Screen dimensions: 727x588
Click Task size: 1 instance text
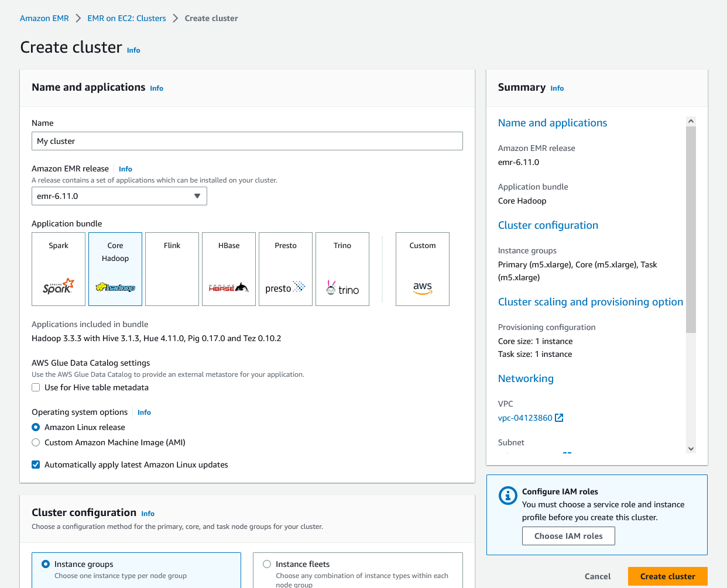click(x=535, y=354)
